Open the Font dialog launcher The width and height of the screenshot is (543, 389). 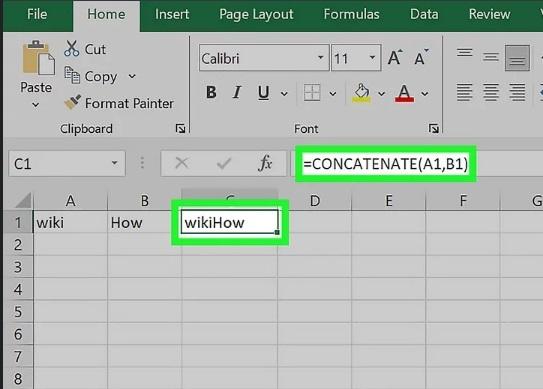click(x=434, y=129)
